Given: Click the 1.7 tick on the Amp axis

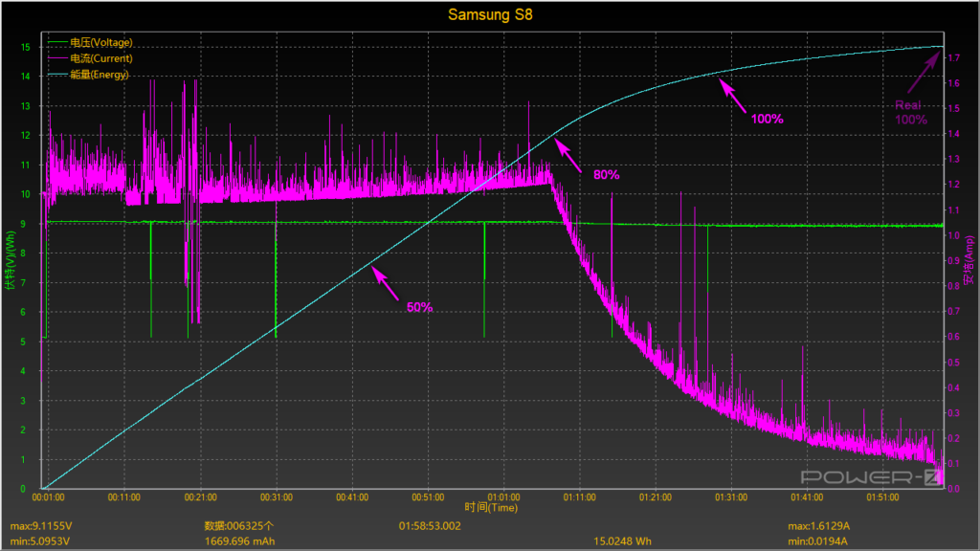Looking at the screenshot, I should coord(954,57).
